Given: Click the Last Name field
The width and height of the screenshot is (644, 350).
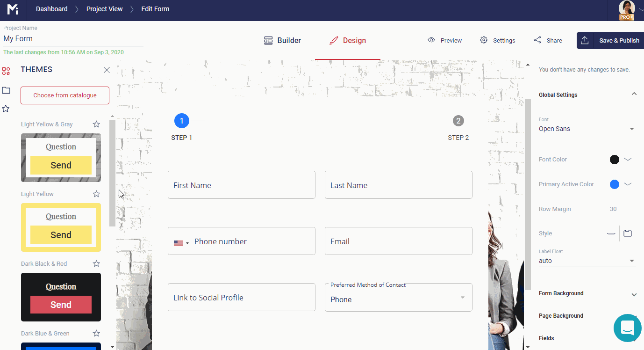Looking at the screenshot, I should click(x=399, y=185).
